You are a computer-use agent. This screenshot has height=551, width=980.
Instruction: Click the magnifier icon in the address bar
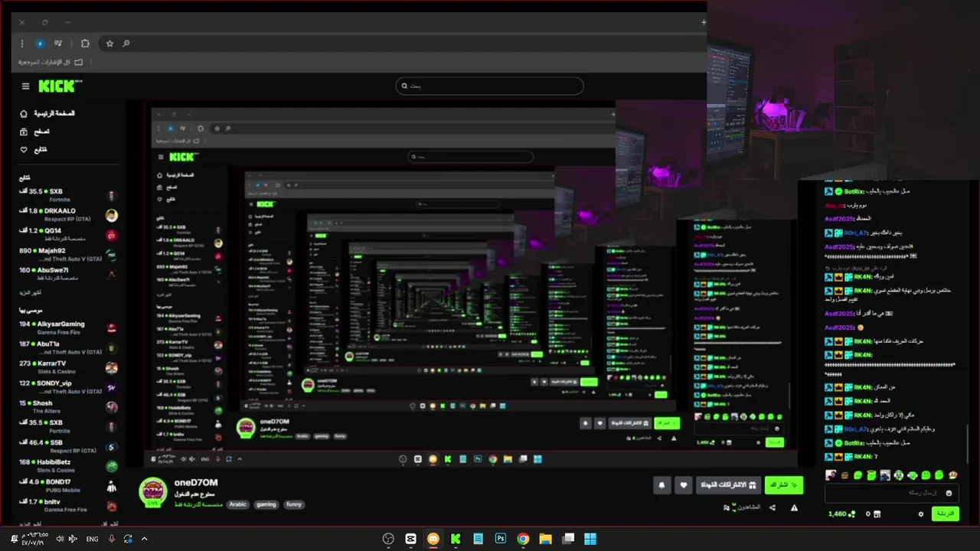[126, 44]
